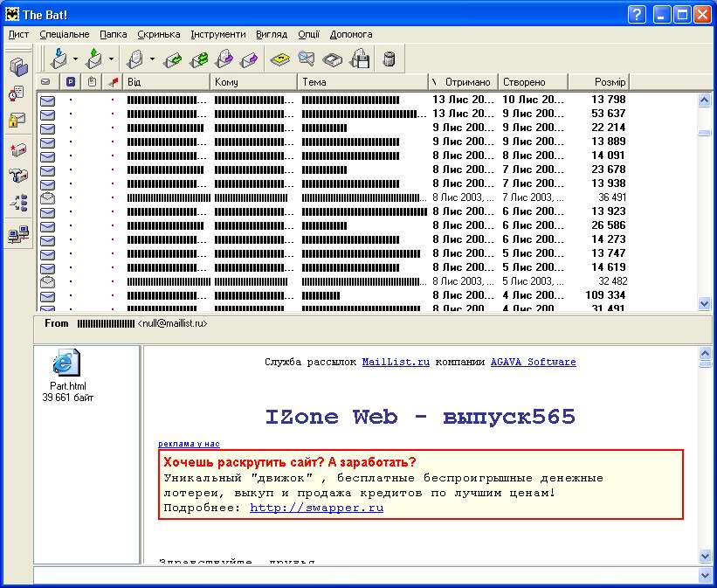Select the message sized 14 091

(367, 156)
